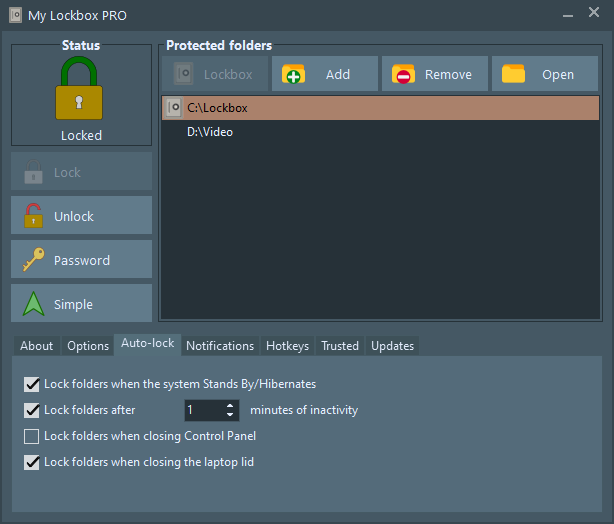The width and height of the screenshot is (614, 524).
Task: Uncheck lock when closing laptop lid
Action: click(31, 462)
